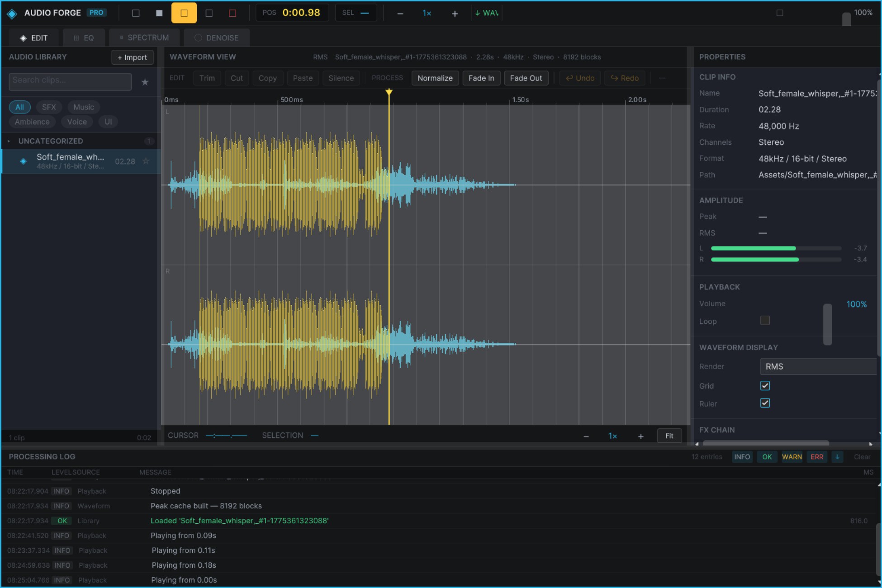This screenshot has width=882, height=588.
Task: Click the 'Peak cache built — 8192 blocks' log entry
Action: 206,506
